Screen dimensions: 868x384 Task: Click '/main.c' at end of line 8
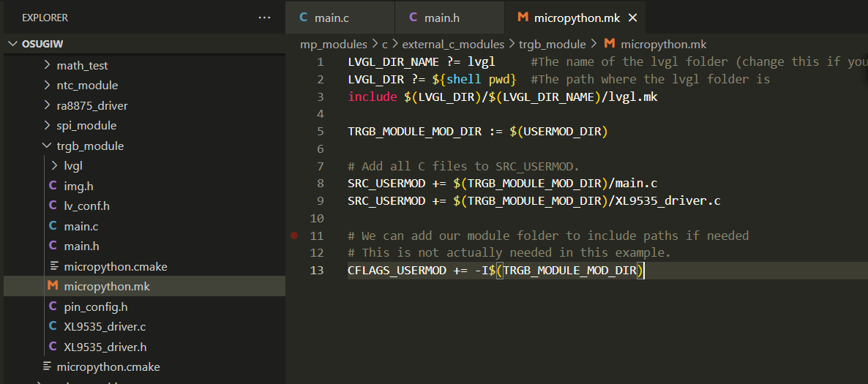tap(633, 184)
